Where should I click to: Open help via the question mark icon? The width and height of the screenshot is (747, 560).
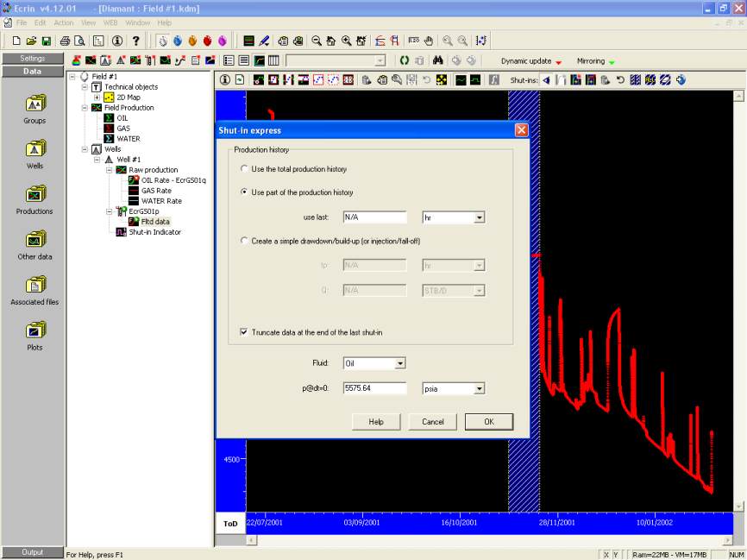(135, 41)
